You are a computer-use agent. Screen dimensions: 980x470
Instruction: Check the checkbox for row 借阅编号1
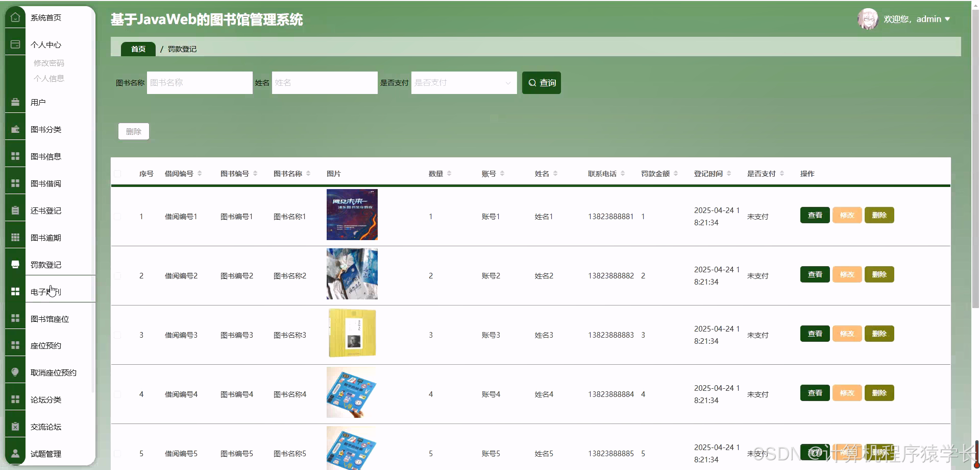(x=117, y=217)
